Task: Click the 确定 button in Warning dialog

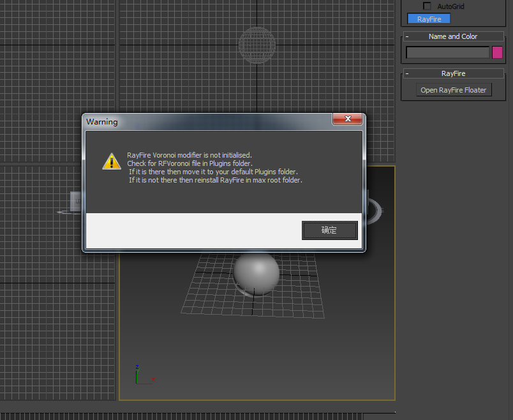Action: [x=329, y=230]
